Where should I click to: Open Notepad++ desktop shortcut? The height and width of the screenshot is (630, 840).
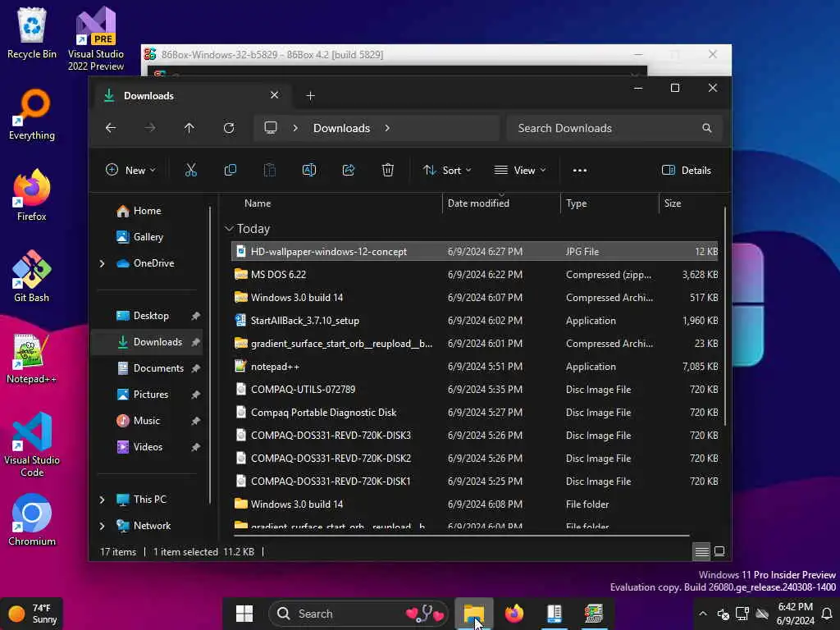[32, 358]
